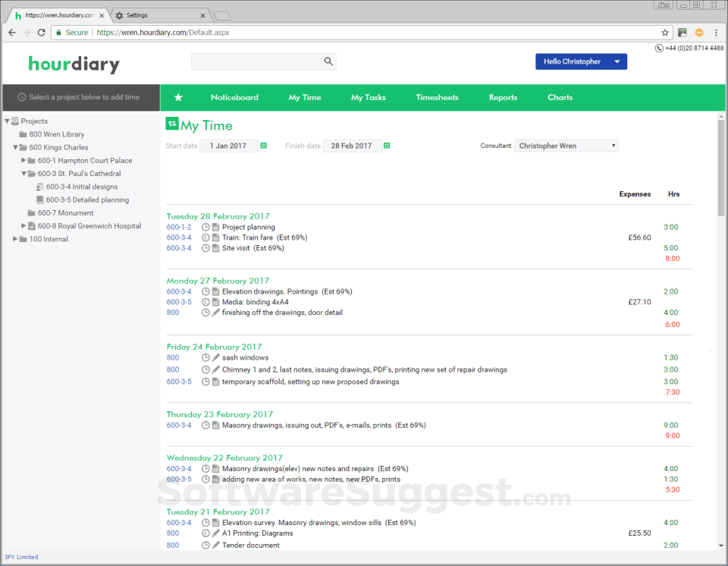Open the My Tasks tab
The height and width of the screenshot is (566, 728).
coord(369,97)
